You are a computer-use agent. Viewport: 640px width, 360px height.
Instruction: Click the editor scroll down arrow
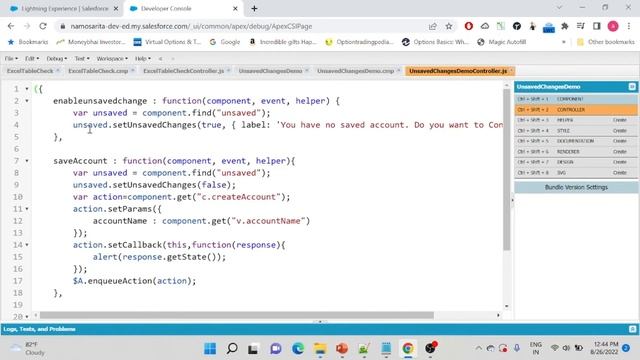pos(507,306)
